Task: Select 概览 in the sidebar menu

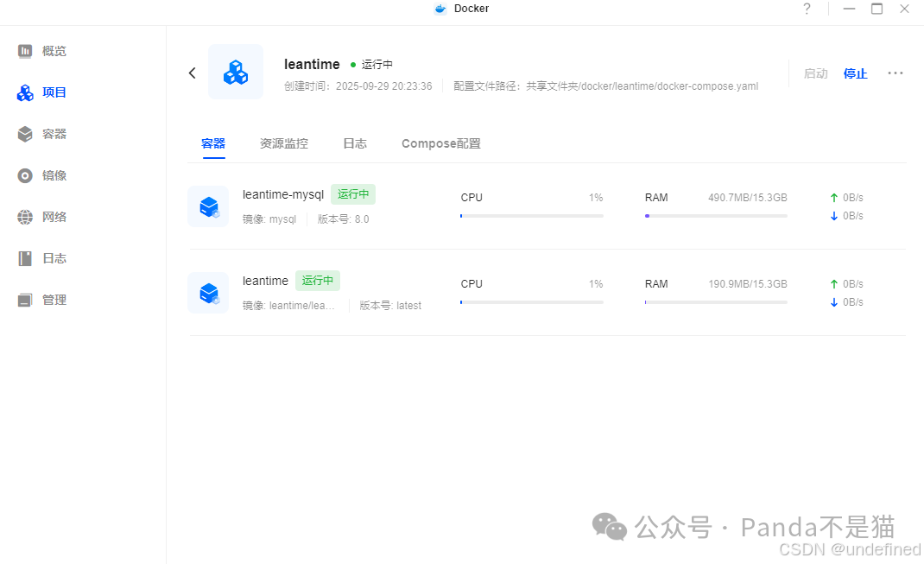Action: [54, 51]
